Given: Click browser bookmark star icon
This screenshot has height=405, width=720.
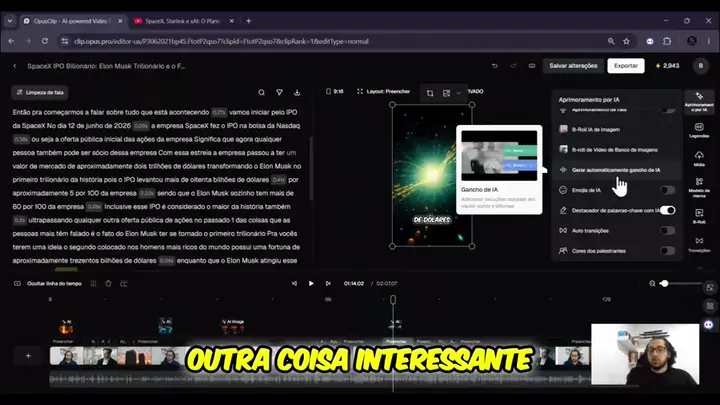Looking at the screenshot, I should [x=626, y=41].
